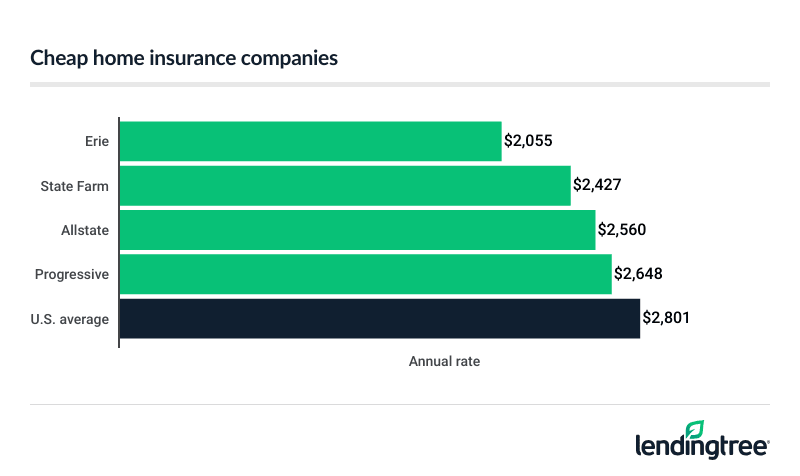Click the 'Annual rate' axis title
The image size is (800, 476).
(x=444, y=361)
